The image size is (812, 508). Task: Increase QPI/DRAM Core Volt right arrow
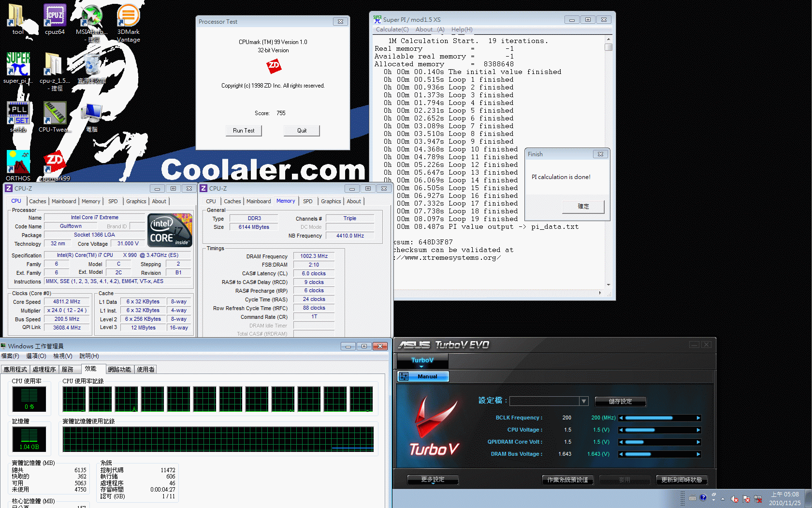click(x=698, y=442)
